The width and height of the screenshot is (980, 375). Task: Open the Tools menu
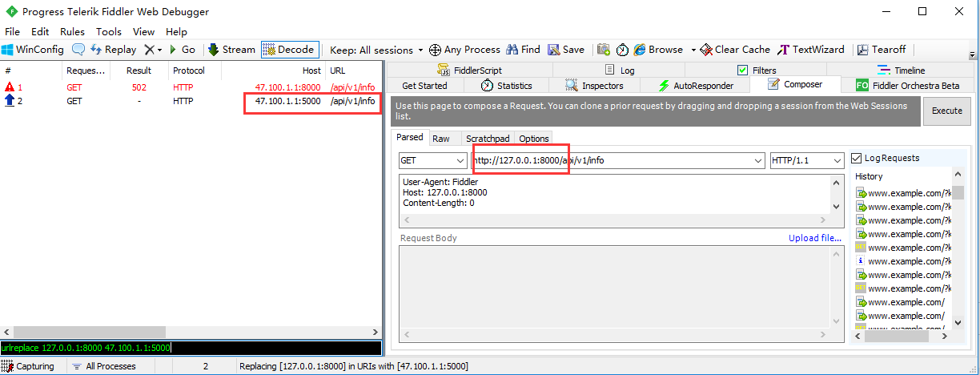pos(109,32)
